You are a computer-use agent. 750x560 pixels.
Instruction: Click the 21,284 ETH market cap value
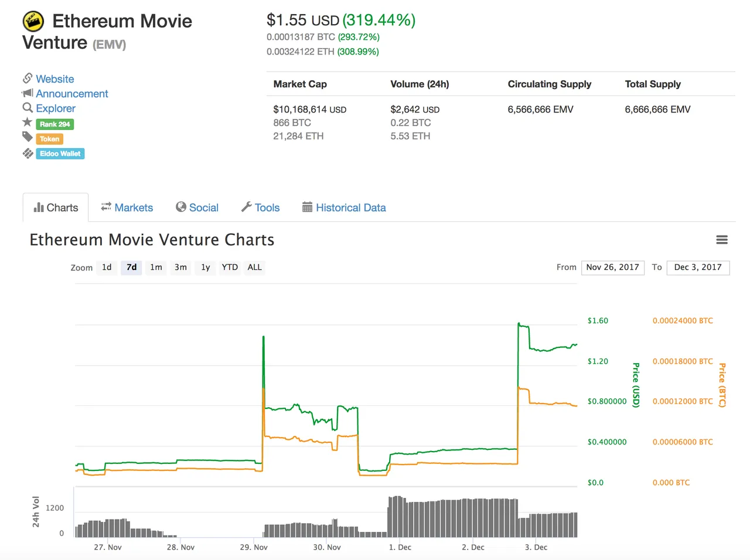(x=298, y=136)
